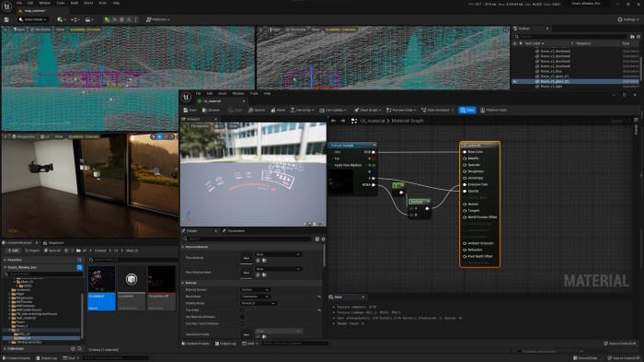The width and height of the screenshot is (644, 362).
Task: Click the green Play button
Action: point(107,19)
